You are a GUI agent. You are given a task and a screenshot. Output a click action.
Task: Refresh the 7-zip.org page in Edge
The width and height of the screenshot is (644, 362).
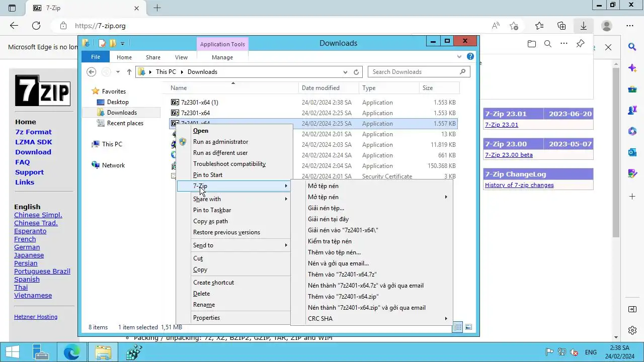pyautogui.click(x=36, y=26)
